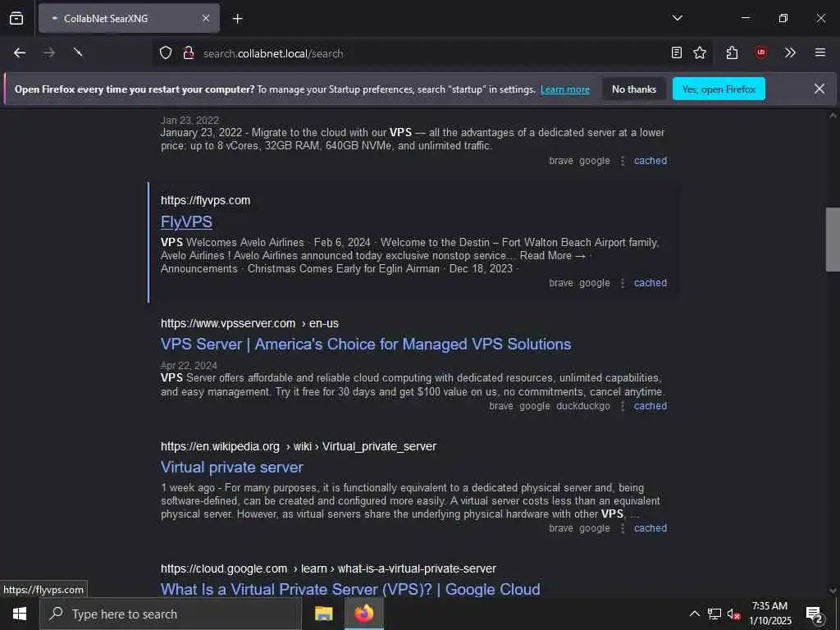Expand the list all tabs chevron
The image size is (840, 630).
click(677, 18)
